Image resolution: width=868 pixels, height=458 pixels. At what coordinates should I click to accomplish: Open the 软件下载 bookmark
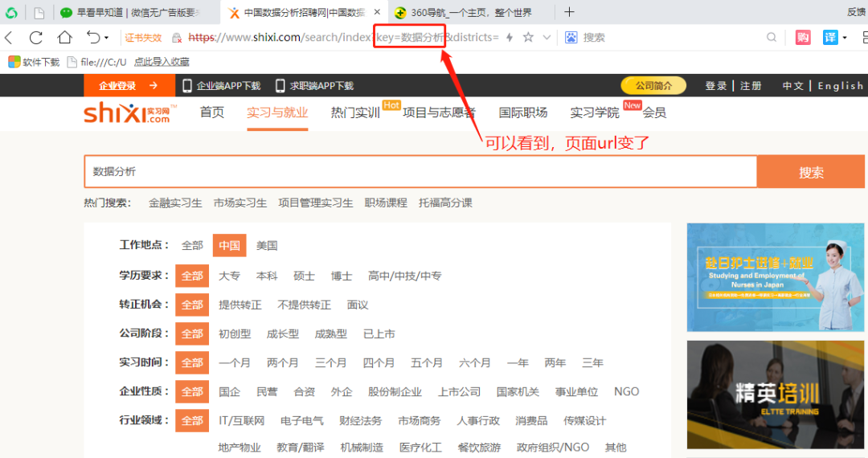pos(34,62)
